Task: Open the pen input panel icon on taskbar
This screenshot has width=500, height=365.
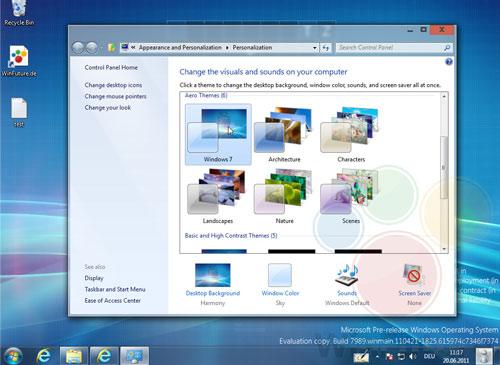Action: (x=361, y=356)
